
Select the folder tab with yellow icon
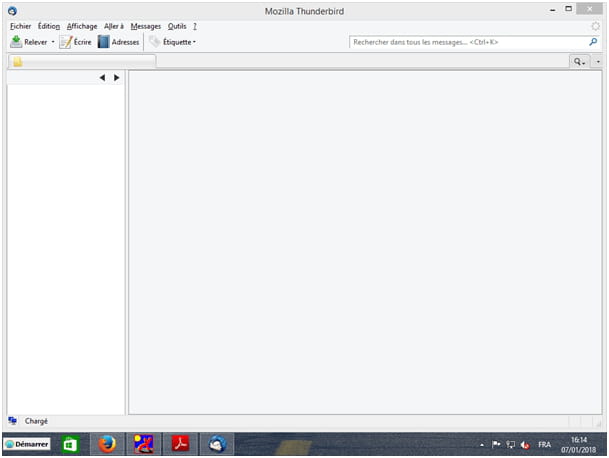click(82, 62)
